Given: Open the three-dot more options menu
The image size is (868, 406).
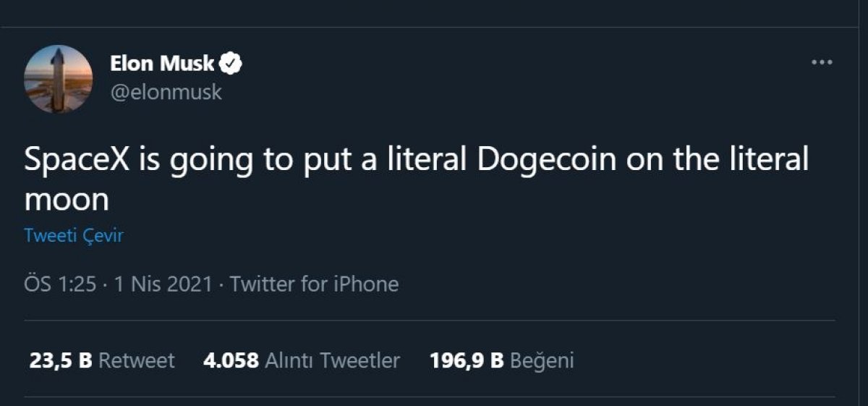Looking at the screenshot, I should click(x=822, y=63).
